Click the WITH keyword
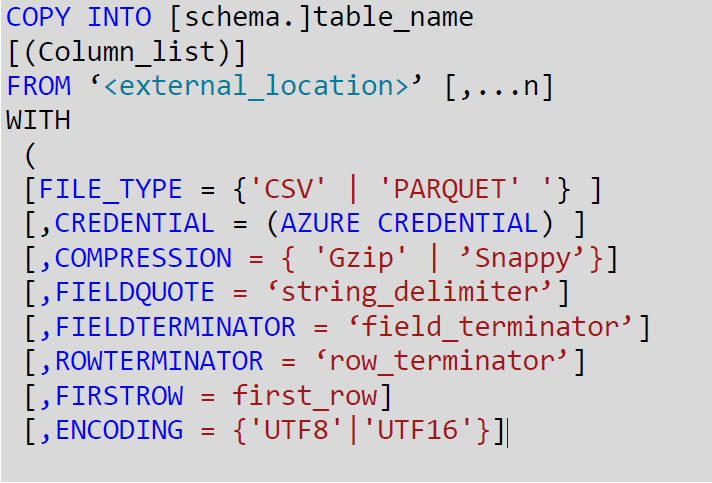The height and width of the screenshot is (483, 712). point(38,121)
